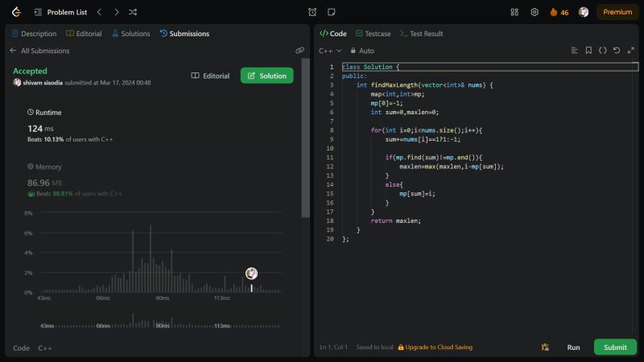This screenshot has height=362, width=644.
Task: Click the avatar marker on runtime chart
Action: pos(251,274)
